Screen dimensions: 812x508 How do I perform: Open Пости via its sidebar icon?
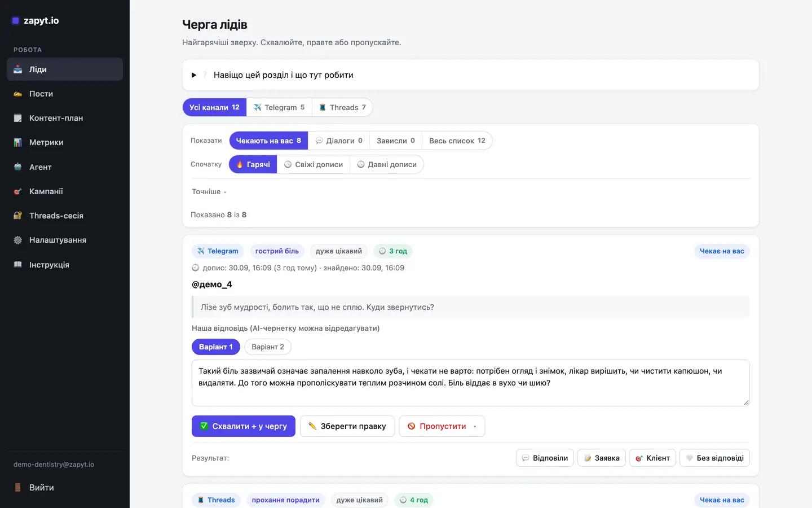18,94
